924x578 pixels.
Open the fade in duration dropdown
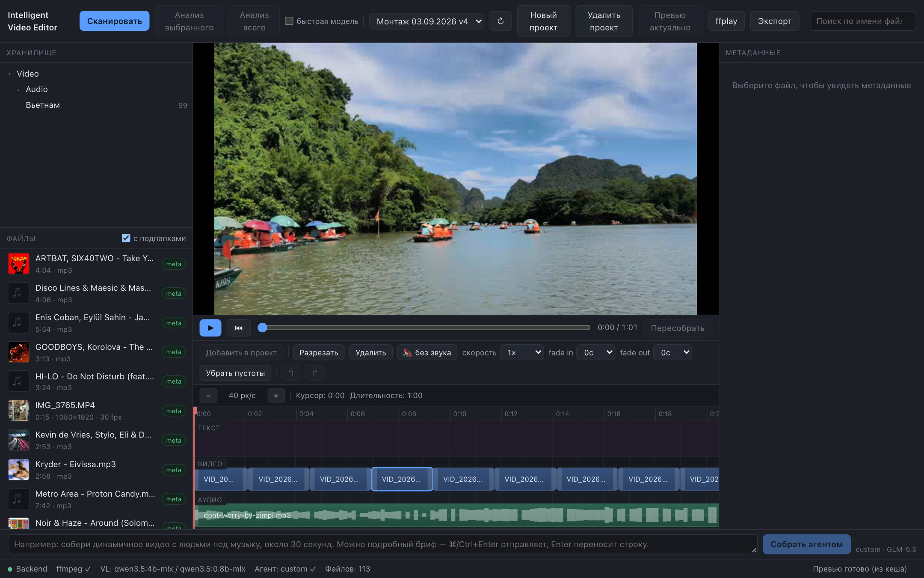[x=595, y=352]
